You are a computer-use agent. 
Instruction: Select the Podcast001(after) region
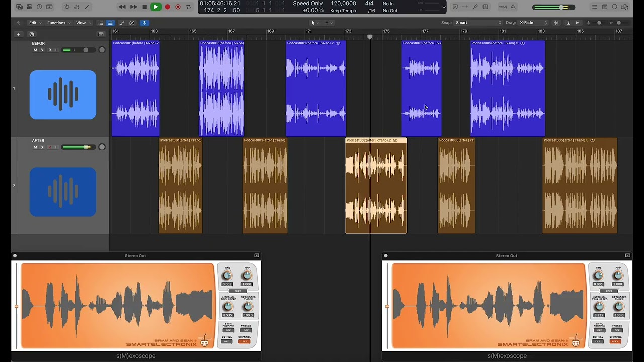coord(181,186)
